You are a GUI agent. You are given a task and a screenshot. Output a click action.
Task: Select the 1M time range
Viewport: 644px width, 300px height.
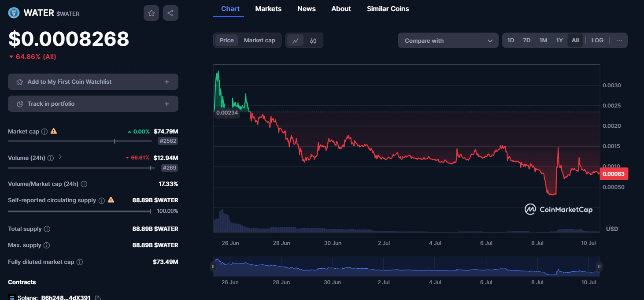(543, 41)
